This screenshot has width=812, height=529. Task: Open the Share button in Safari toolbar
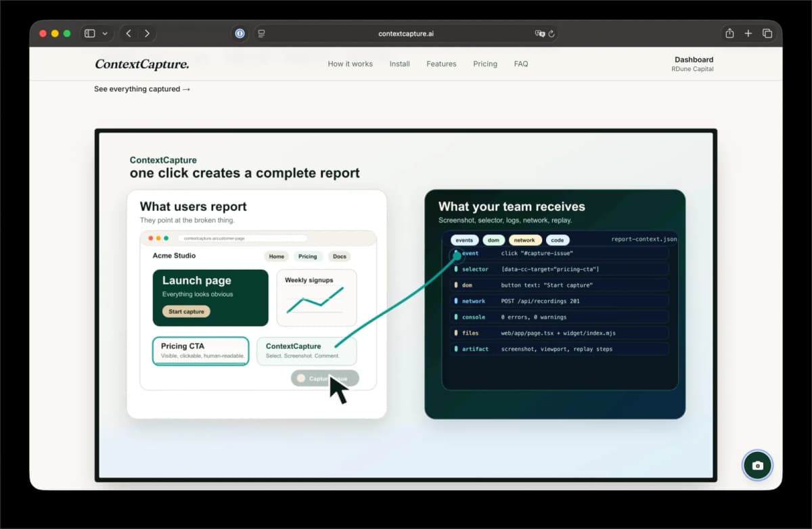coord(729,33)
